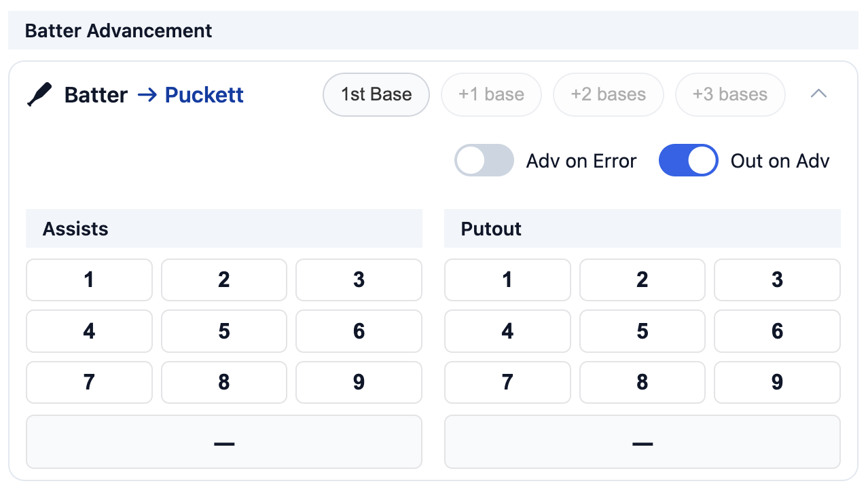Click the baseball bat icon

pyautogui.click(x=39, y=94)
